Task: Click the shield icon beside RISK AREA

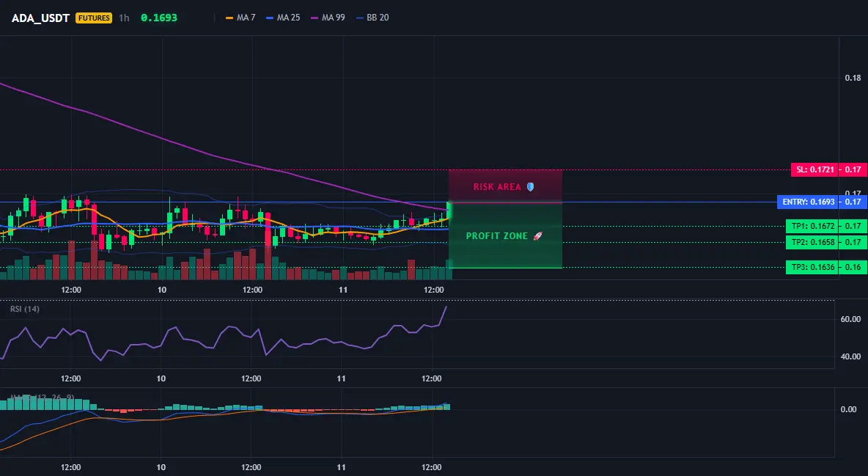Action: click(530, 187)
